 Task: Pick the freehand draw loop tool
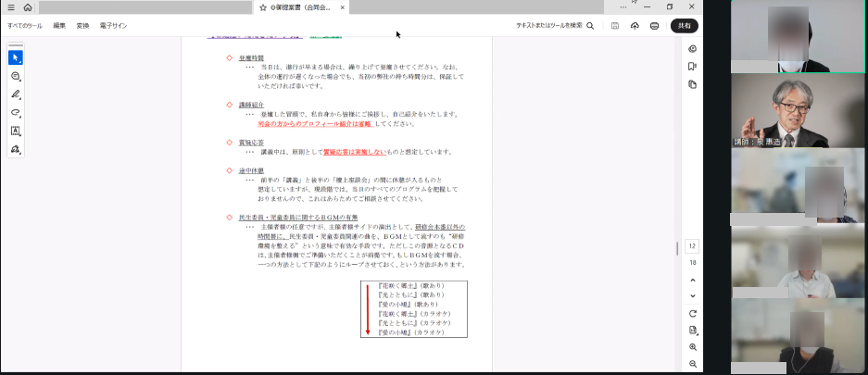16,112
